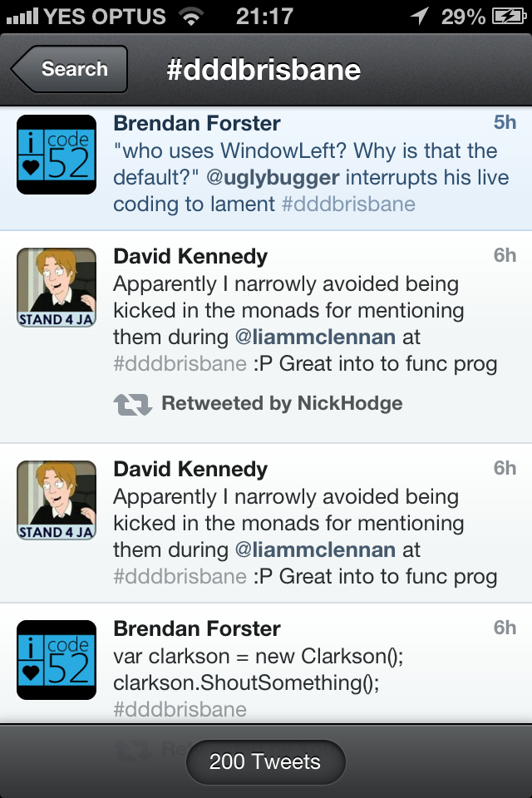Open David Kennedy's avatar in retweeted tweet
532x798 pixels.
coord(57,288)
